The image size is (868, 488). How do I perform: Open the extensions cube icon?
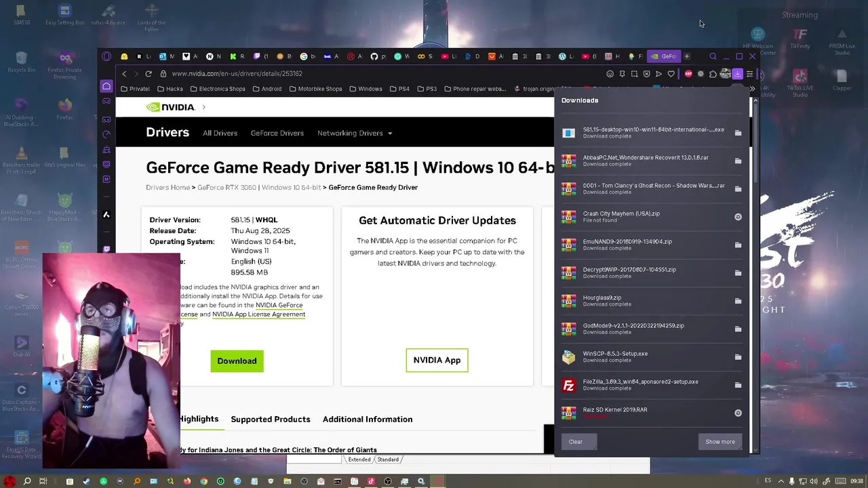click(x=713, y=74)
